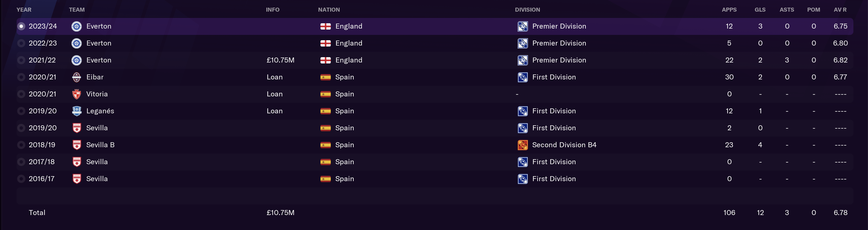The height and width of the screenshot is (230, 868).
Task: Sort by the AV R column header
Action: coord(840,10)
